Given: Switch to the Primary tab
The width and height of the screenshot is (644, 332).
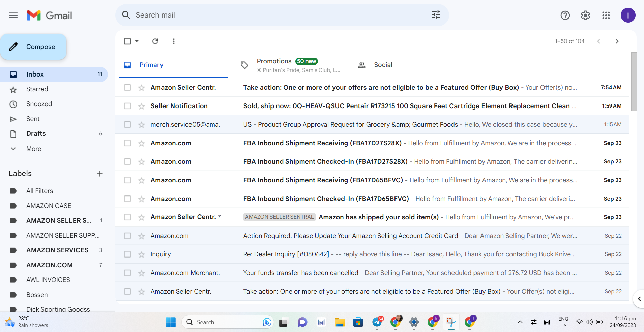Looking at the screenshot, I should coord(173,65).
